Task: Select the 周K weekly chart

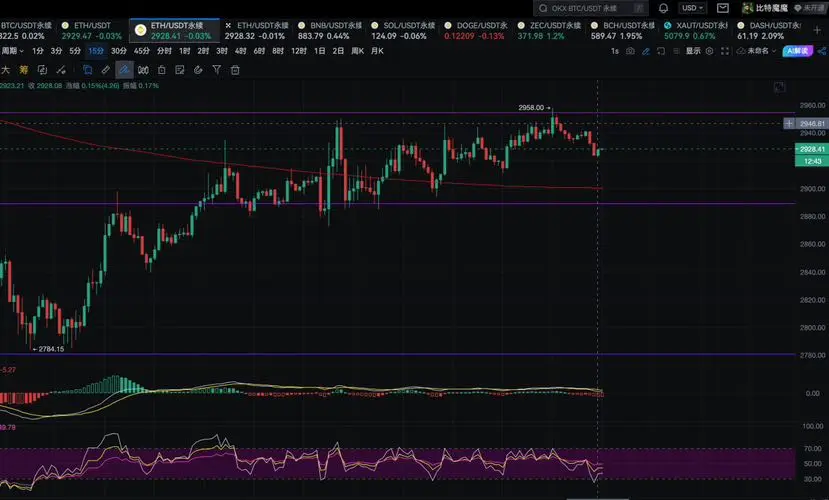Action: [357, 51]
